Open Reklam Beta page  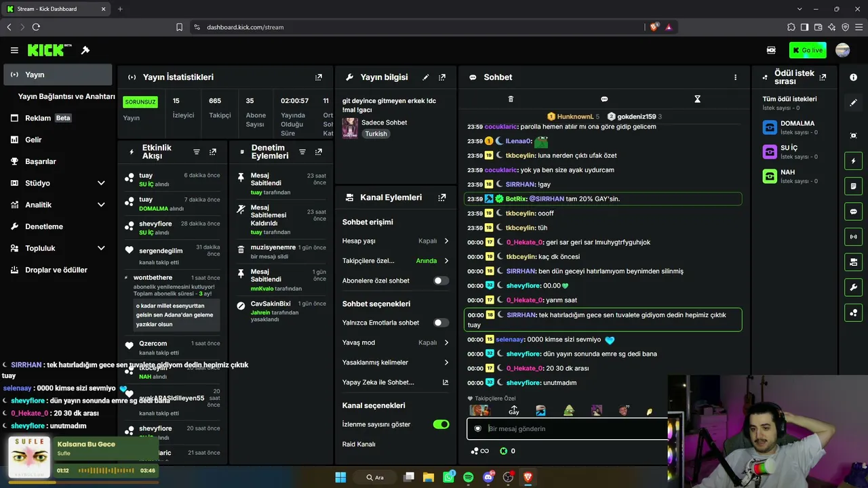tap(58, 118)
